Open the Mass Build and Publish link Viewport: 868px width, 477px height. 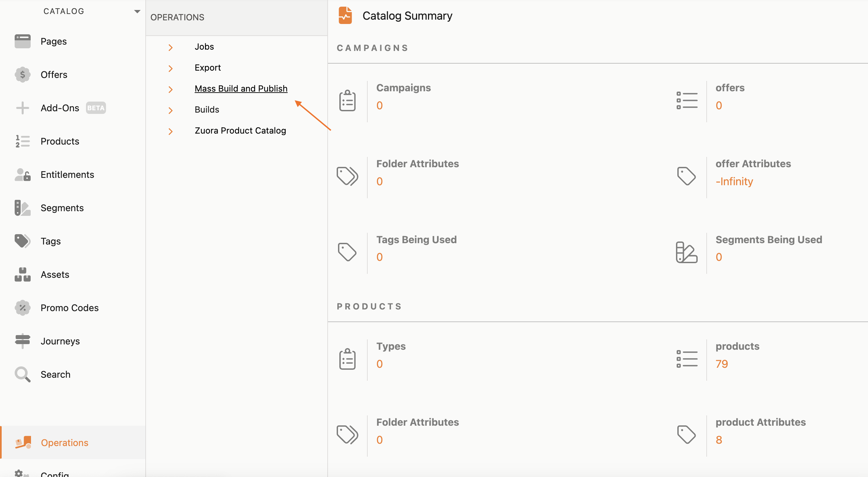[x=241, y=89]
